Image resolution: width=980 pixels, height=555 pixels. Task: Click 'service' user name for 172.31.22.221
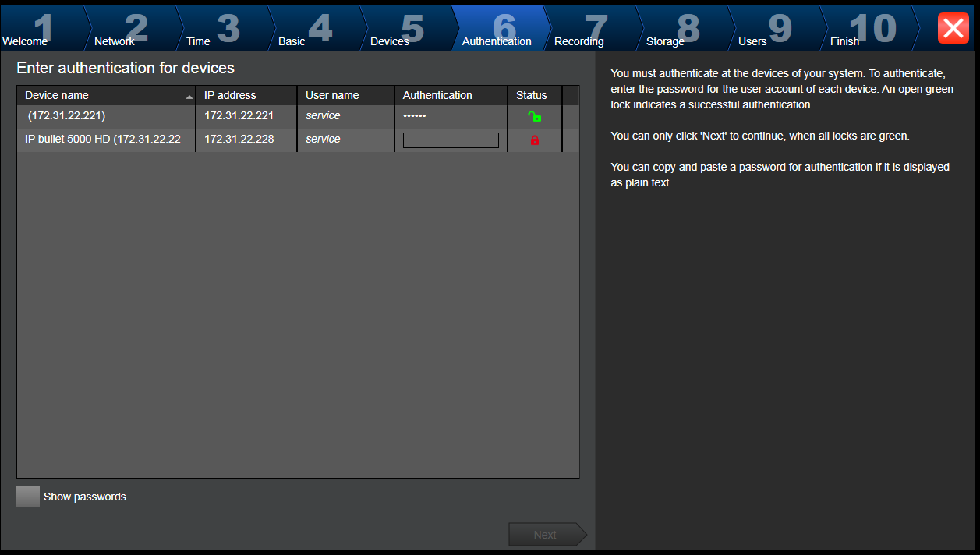click(x=323, y=116)
